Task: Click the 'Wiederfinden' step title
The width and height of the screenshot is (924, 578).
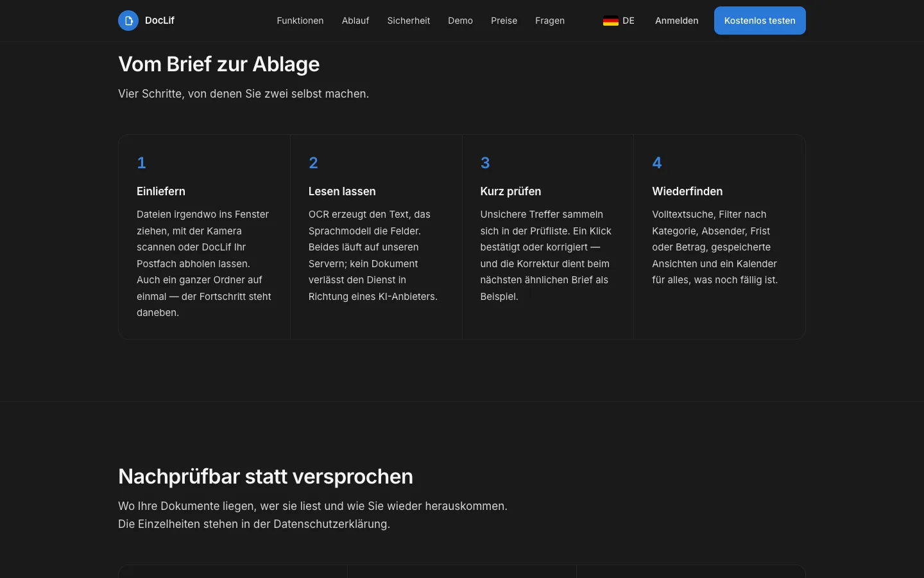Action: (687, 191)
